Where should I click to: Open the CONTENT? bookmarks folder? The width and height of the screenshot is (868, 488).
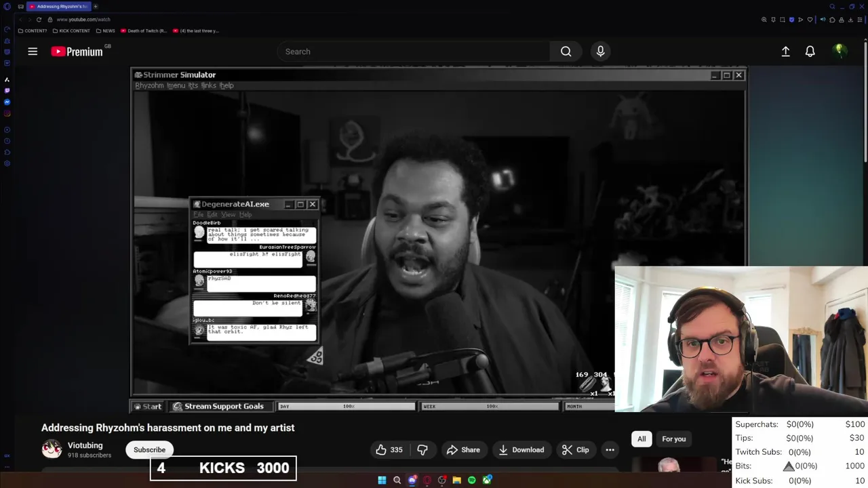[33, 30]
